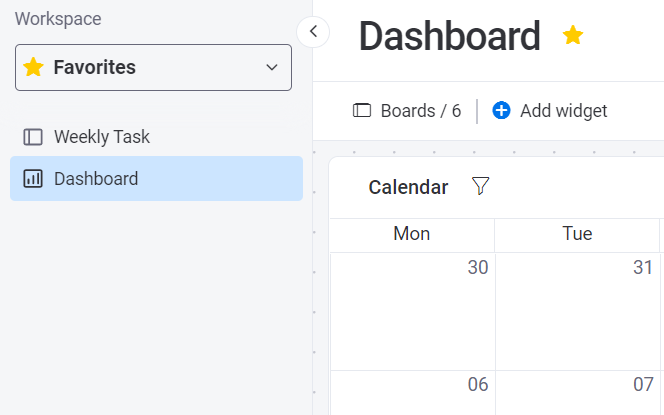Click the Add widget button label
664x415 pixels.
tap(563, 110)
